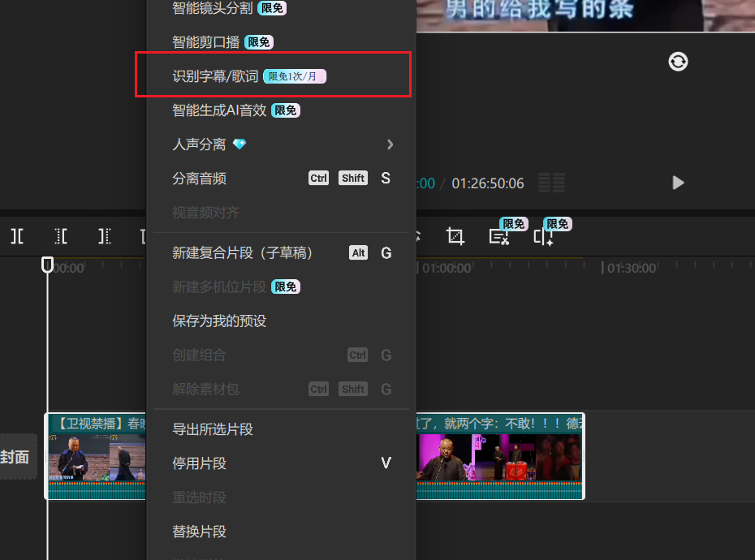
Task: Click the loop/rotate icon in preview panel
Action: pyautogui.click(x=678, y=62)
